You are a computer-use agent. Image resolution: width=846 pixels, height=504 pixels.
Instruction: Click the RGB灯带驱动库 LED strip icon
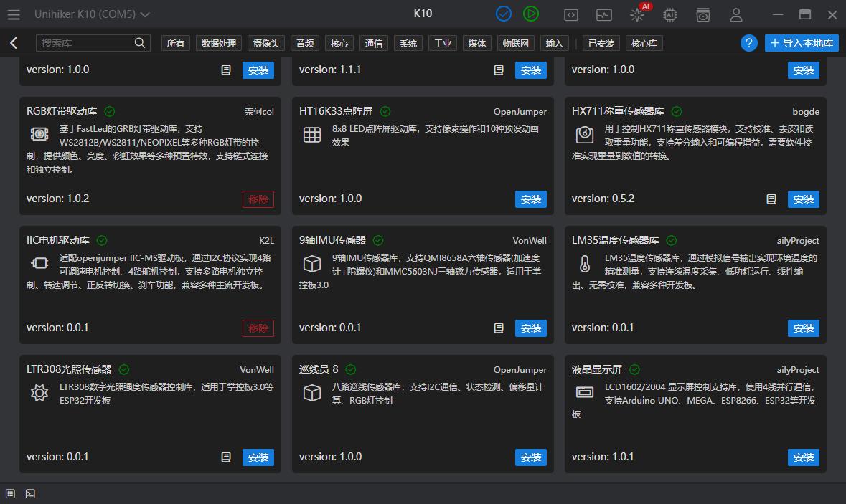pyautogui.click(x=39, y=134)
